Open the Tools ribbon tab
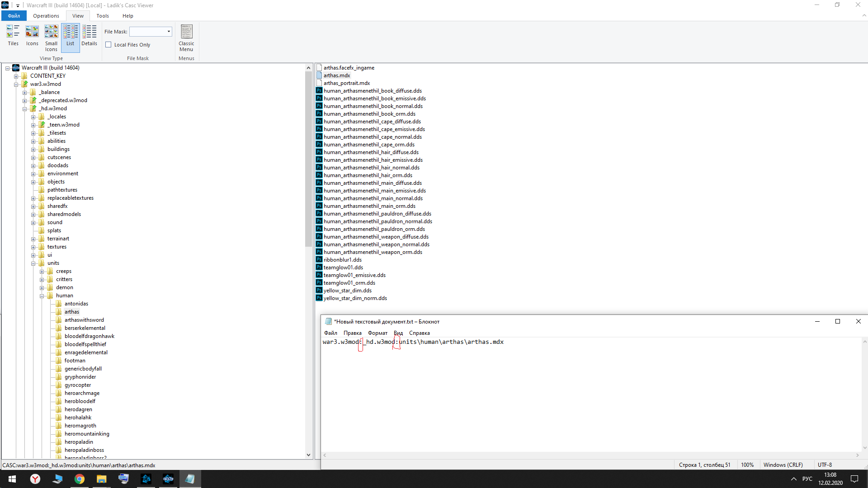 [103, 16]
